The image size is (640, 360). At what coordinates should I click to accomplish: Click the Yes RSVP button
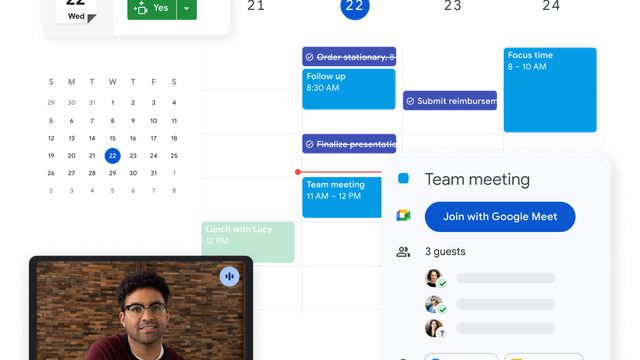point(151,8)
